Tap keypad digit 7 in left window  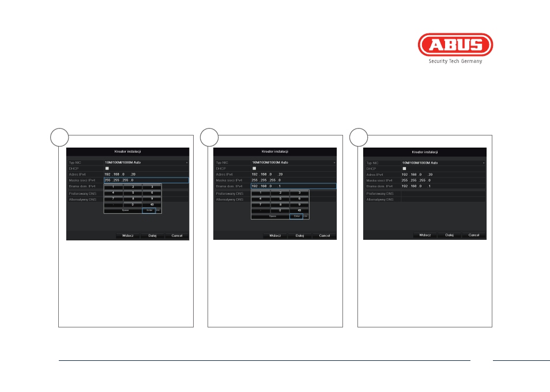tap(114, 199)
